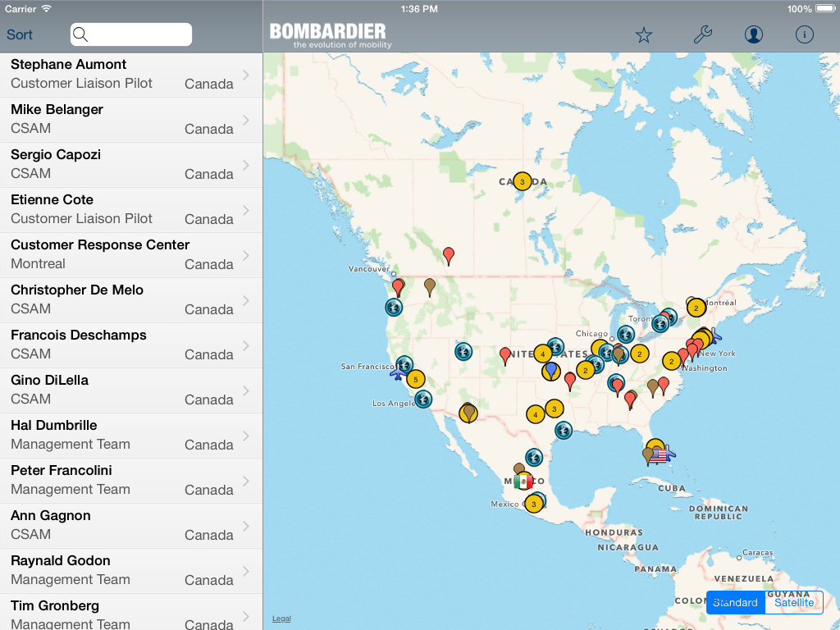Tap Canada label in Mike Belanger row
This screenshot has height=630, width=840.
[x=209, y=129]
